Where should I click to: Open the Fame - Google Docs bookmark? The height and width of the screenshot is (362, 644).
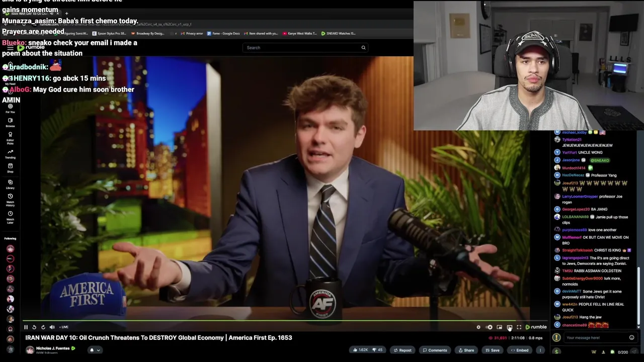pyautogui.click(x=223, y=34)
